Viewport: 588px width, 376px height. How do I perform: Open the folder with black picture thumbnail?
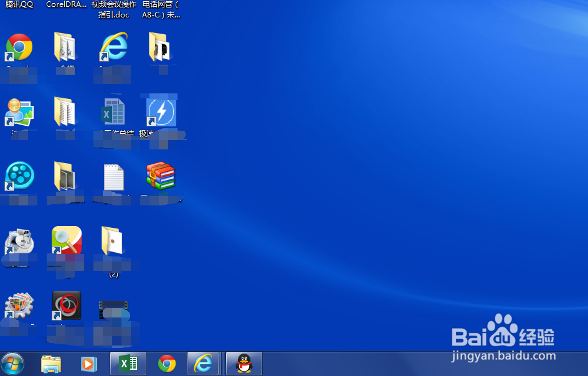pyautogui.click(x=159, y=47)
